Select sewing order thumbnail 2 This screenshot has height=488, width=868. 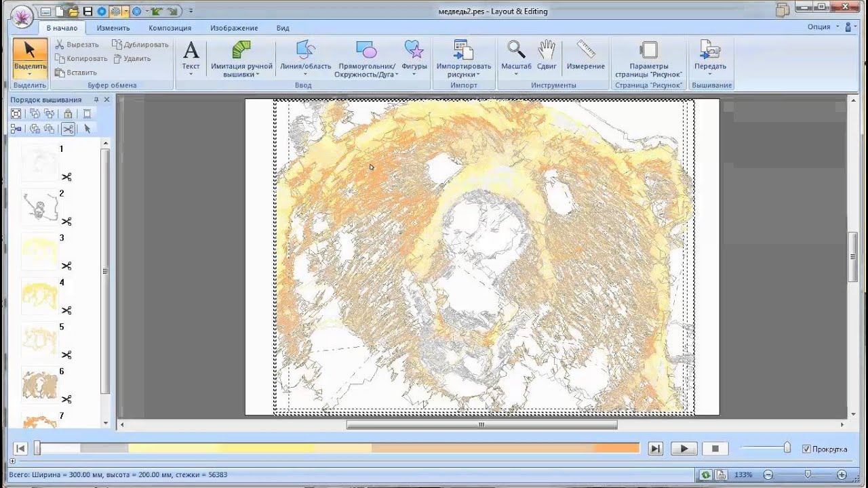point(39,207)
